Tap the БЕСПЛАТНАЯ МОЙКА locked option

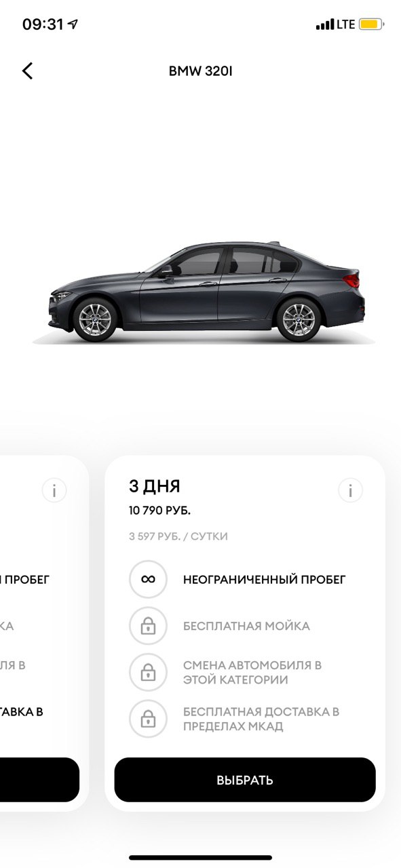coord(246,626)
